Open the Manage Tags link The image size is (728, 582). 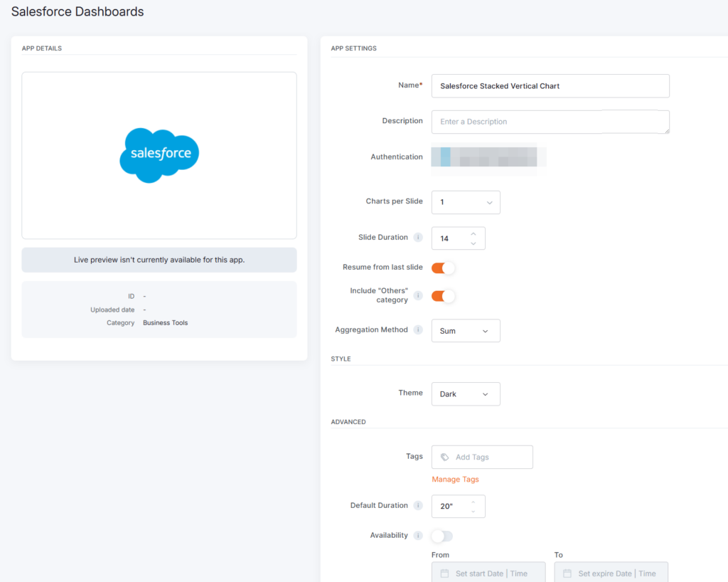pos(455,480)
